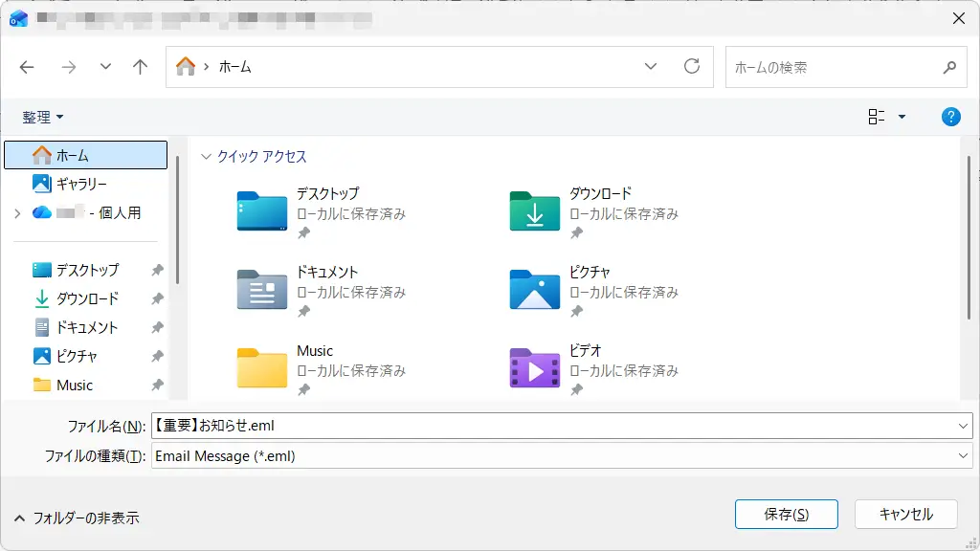Open the recent locations dropdown arrow
980x551 pixels.
click(105, 67)
